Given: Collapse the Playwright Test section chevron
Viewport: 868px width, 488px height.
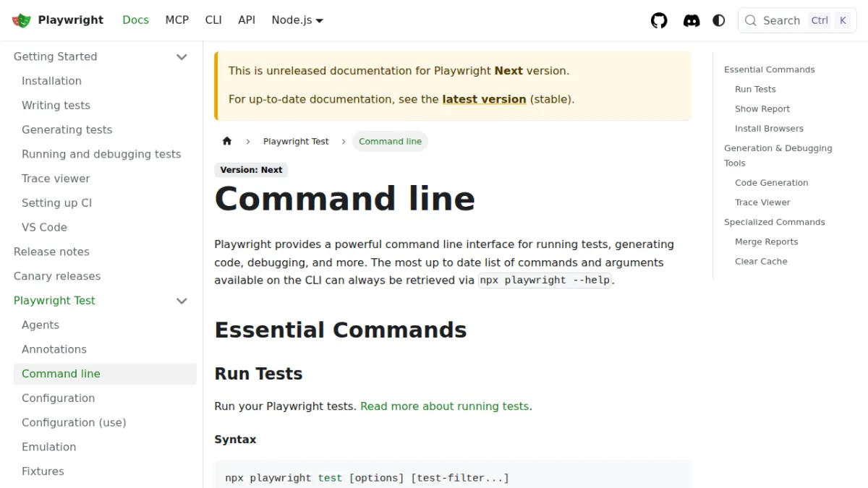Looking at the screenshot, I should pos(182,301).
